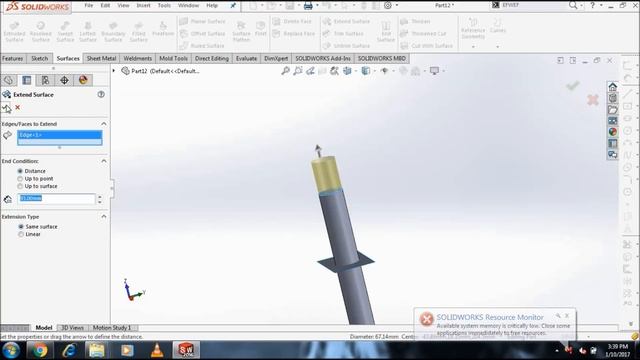Open the Tools menu
640x360 pixels.
[x=164, y=6]
